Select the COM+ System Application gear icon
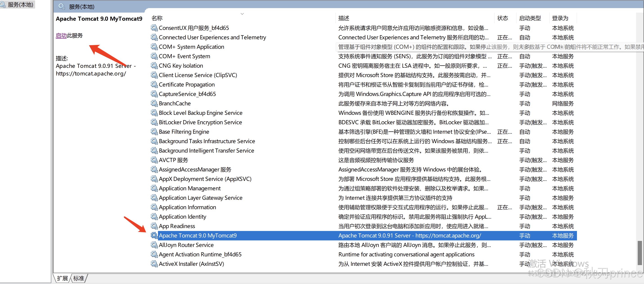644x284 pixels. pos(154,47)
